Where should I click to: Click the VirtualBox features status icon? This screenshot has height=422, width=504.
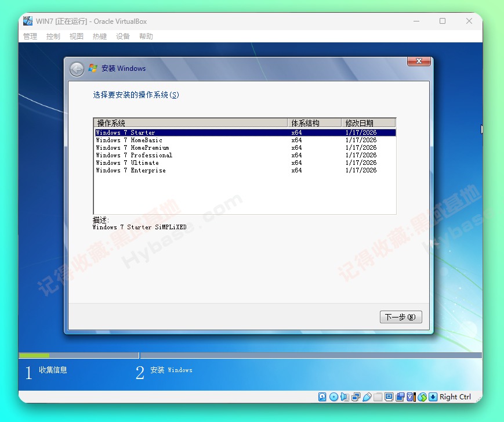pyautogui.click(x=409, y=396)
